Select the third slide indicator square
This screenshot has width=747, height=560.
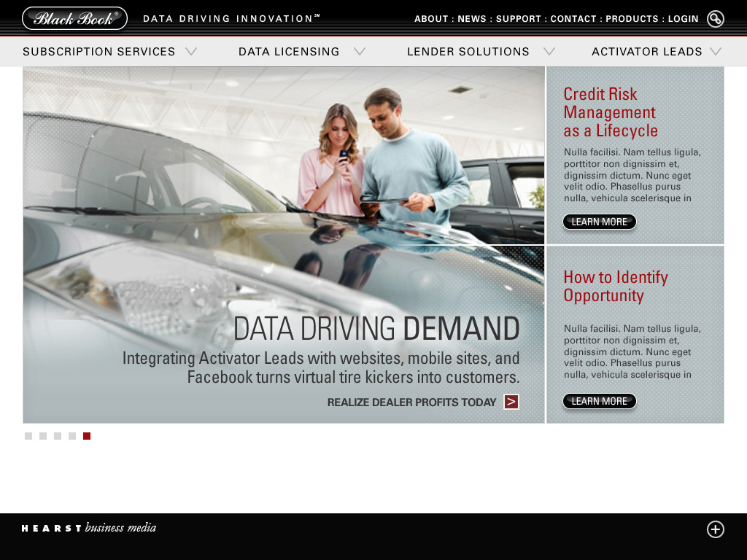[58, 436]
